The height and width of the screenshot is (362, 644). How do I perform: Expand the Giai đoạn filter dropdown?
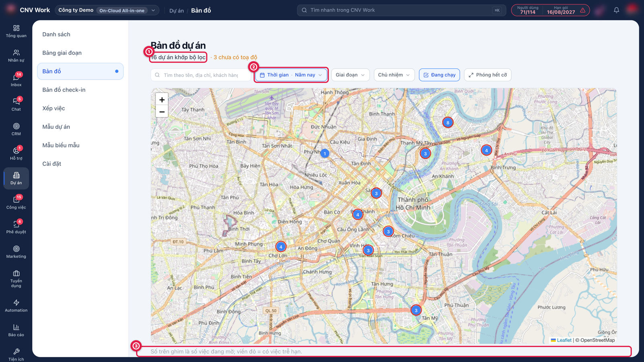point(350,75)
